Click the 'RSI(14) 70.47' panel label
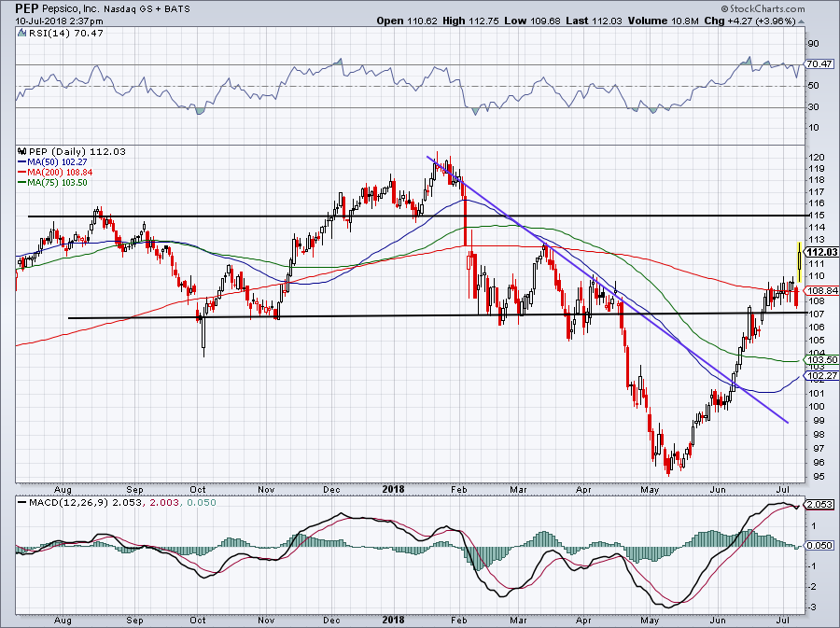The image size is (840, 628). tap(66, 34)
